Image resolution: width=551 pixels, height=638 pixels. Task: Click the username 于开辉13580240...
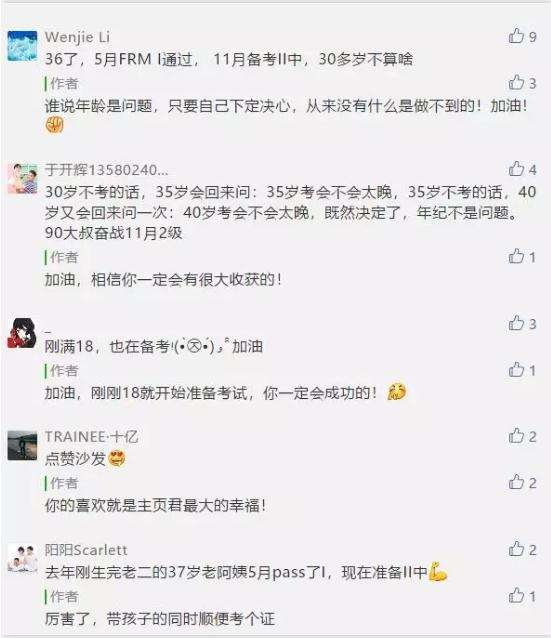click(107, 170)
